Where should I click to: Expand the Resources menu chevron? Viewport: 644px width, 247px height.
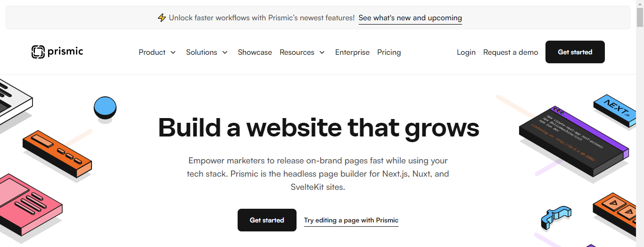tap(322, 52)
